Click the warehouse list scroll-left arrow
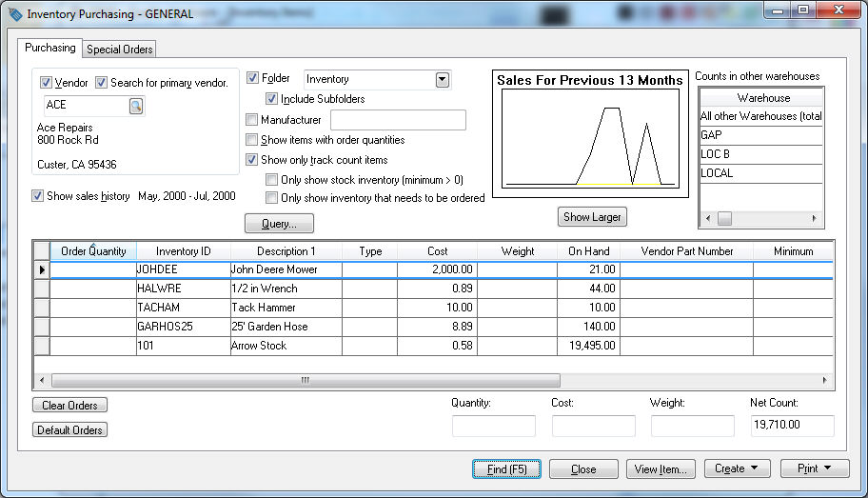This screenshot has width=868, height=498. tap(707, 219)
